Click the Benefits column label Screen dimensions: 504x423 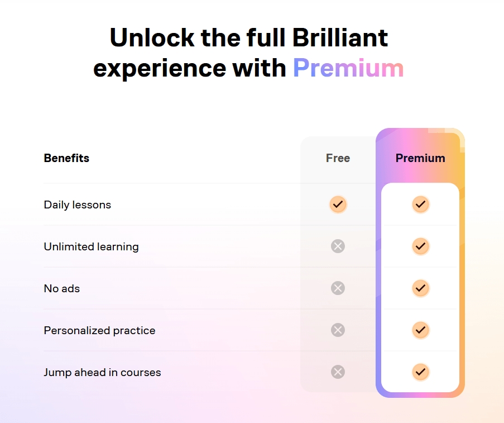pyautogui.click(x=66, y=158)
